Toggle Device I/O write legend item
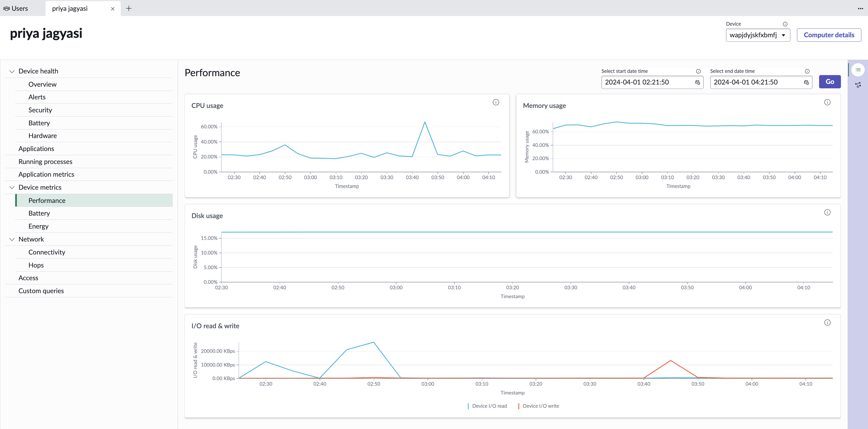 (538, 406)
